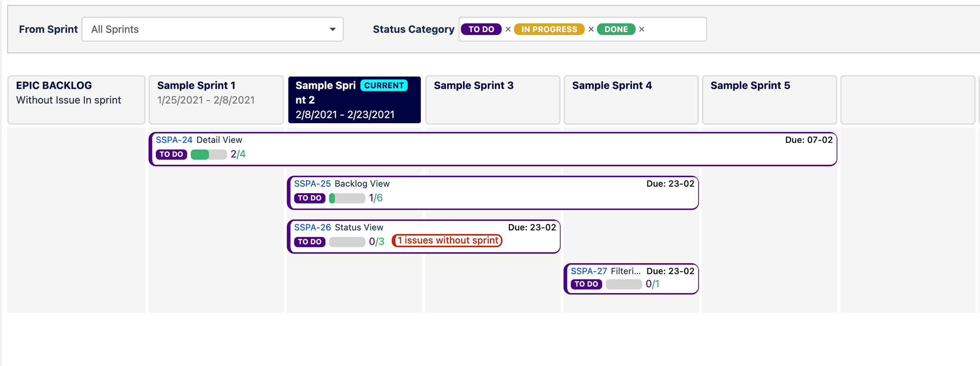Click 'Without Issue In sprint' subtitle

(69, 100)
